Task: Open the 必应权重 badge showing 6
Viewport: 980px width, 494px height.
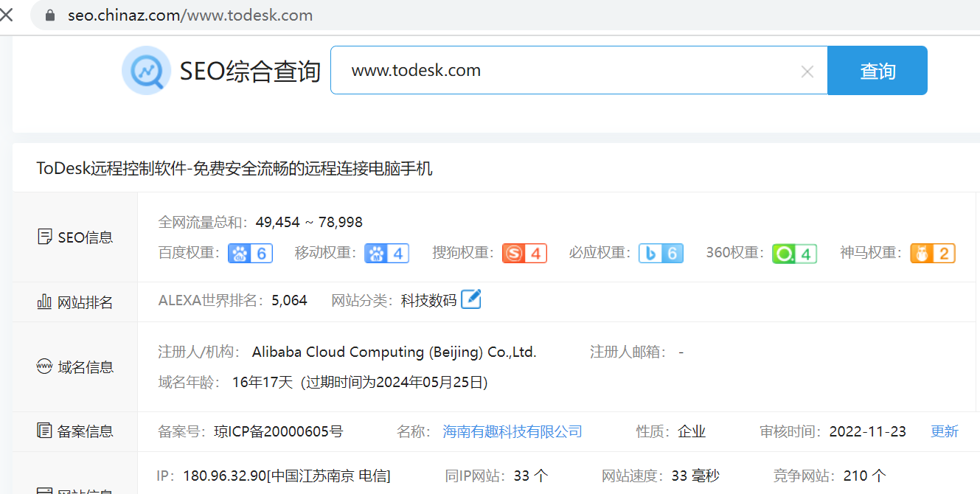Action: point(661,254)
